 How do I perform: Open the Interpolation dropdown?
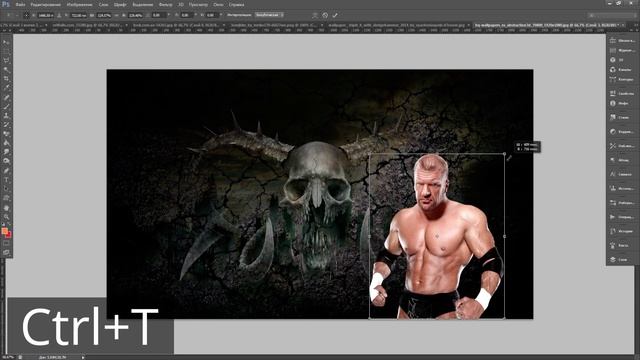tap(269, 15)
